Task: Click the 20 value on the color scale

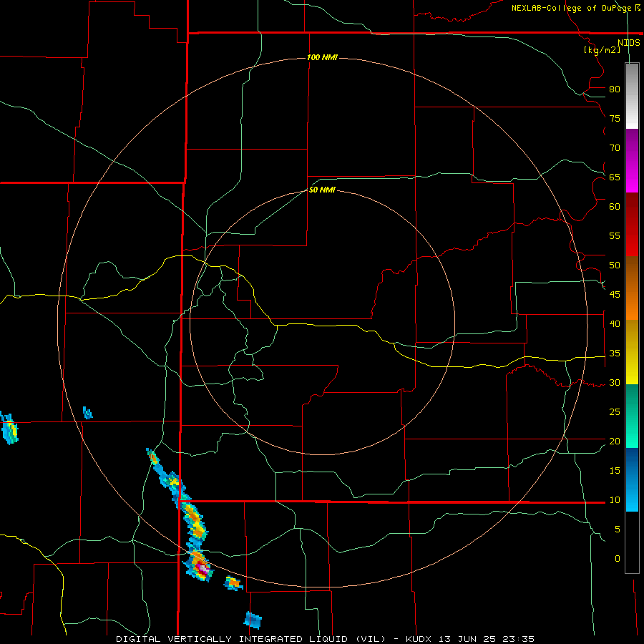Action: click(x=615, y=441)
